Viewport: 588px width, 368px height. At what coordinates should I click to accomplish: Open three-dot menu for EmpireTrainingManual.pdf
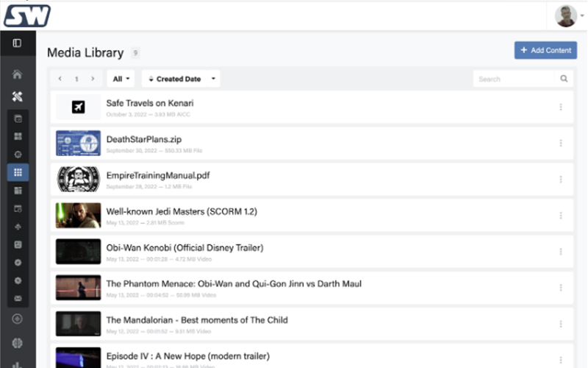[560, 179]
